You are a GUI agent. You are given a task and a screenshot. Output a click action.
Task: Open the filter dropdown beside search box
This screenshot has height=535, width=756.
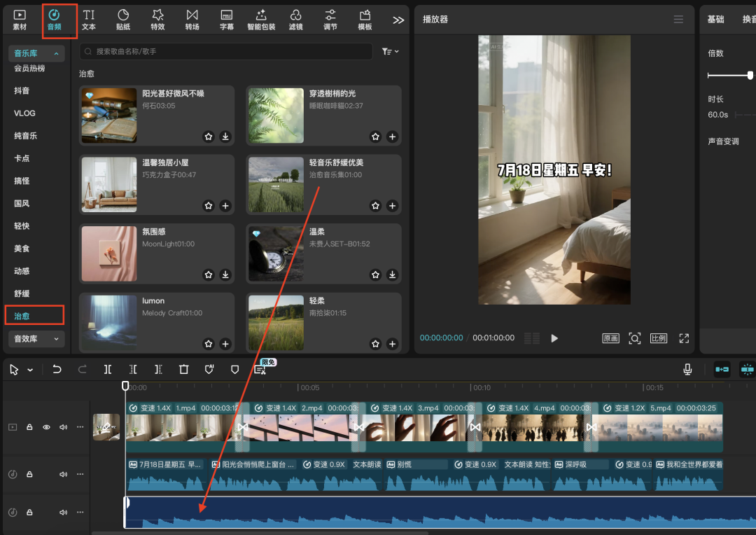390,52
